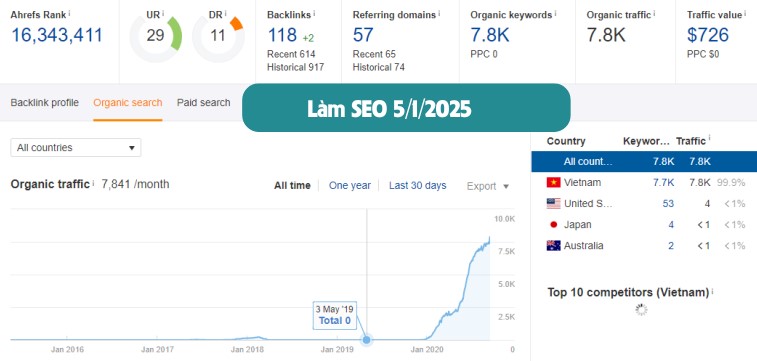Click the Organic keywords info icon

click(555, 13)
